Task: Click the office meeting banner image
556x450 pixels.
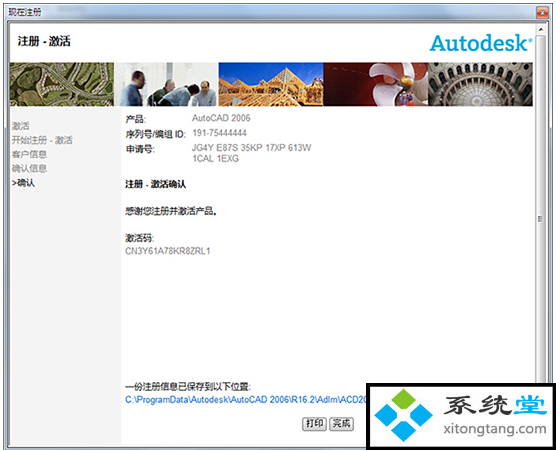Action: [166, 84]
